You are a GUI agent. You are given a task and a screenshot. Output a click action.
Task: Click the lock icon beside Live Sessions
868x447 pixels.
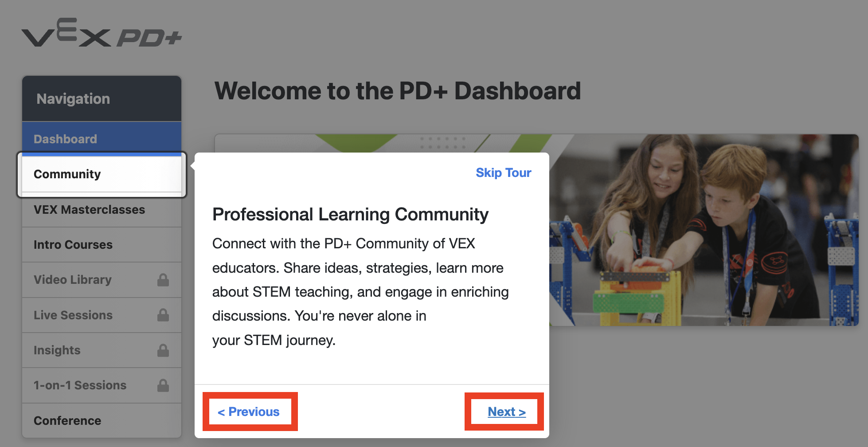pos(163,315)
